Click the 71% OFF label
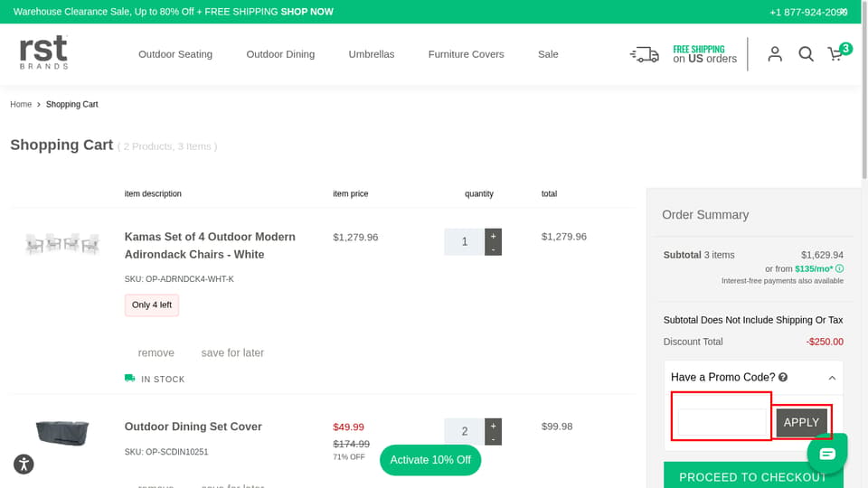Viewport: 868px width, 488px height. [x=349, y=457]
